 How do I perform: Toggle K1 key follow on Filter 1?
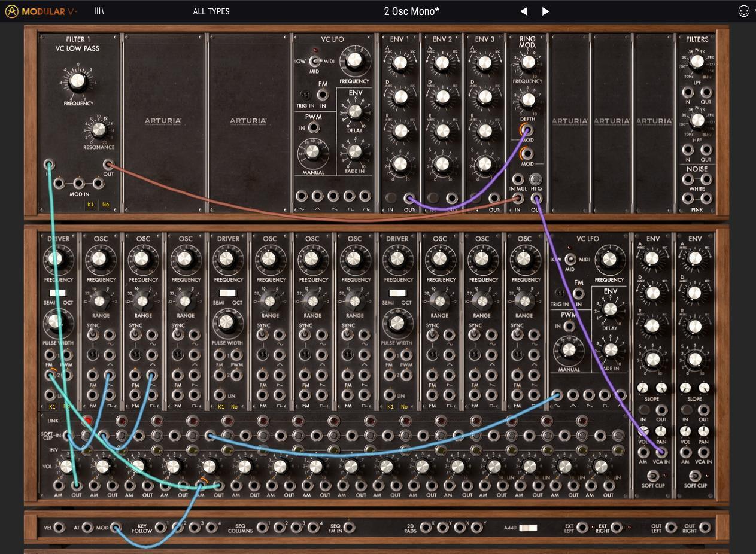[x=90, y=205]
